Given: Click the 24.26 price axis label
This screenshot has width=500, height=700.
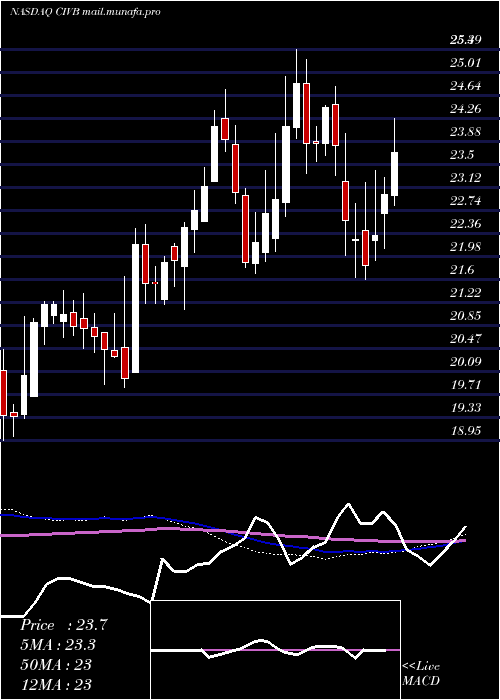Looking at the screenshot, I should tap(465, 108).
